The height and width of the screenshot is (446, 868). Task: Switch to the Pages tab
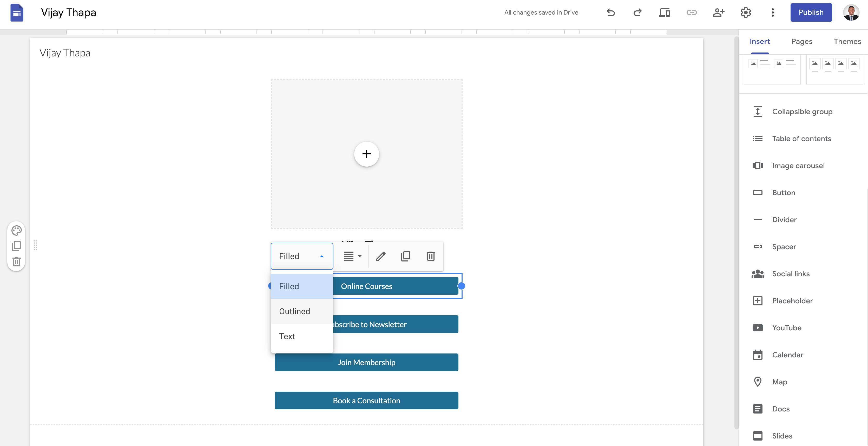click(802, 42)
